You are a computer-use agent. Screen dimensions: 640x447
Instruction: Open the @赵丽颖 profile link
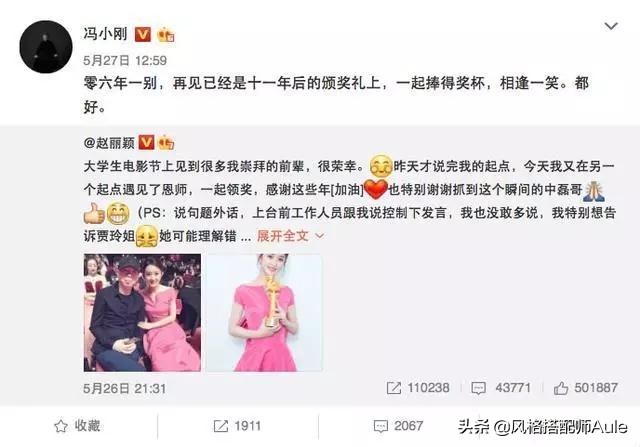tap(109, 142)
